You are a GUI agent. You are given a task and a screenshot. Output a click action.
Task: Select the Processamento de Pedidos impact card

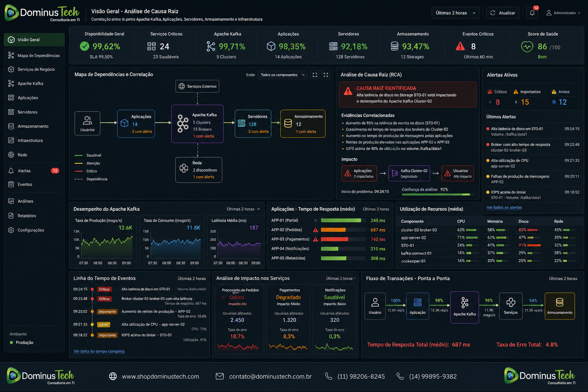[x=240, y=319]
